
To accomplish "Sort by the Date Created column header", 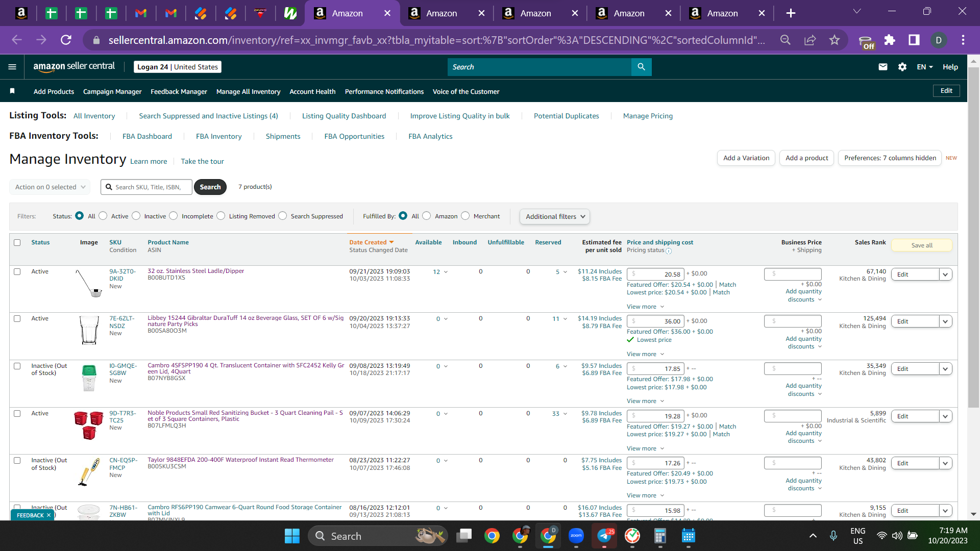I will [x=372, y=242].
